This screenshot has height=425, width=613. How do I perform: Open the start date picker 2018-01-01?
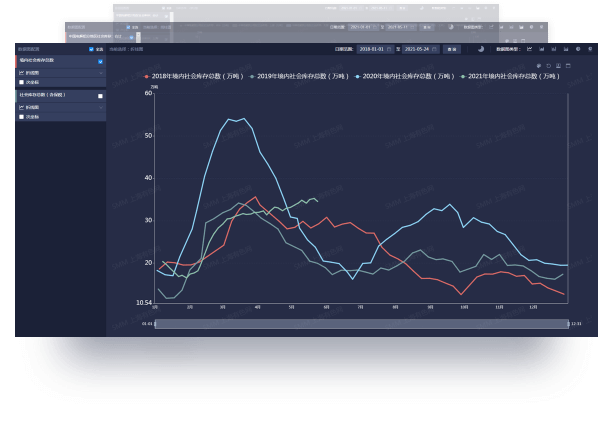[373, 48]
